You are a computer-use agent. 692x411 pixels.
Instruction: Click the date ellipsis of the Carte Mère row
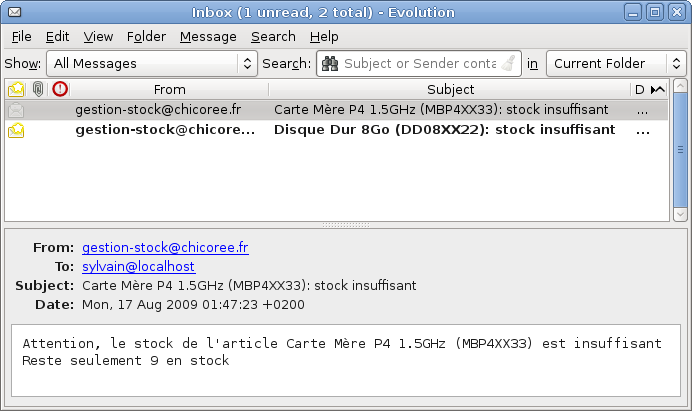coord(643,111)
